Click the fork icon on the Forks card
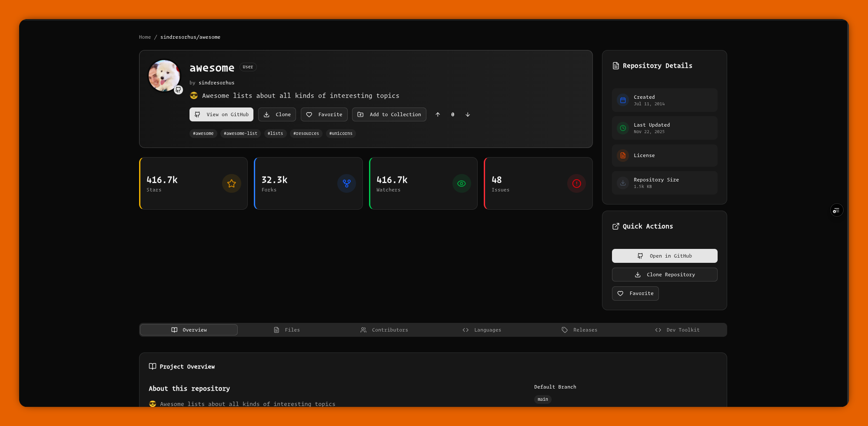 [x=346, y=183]
